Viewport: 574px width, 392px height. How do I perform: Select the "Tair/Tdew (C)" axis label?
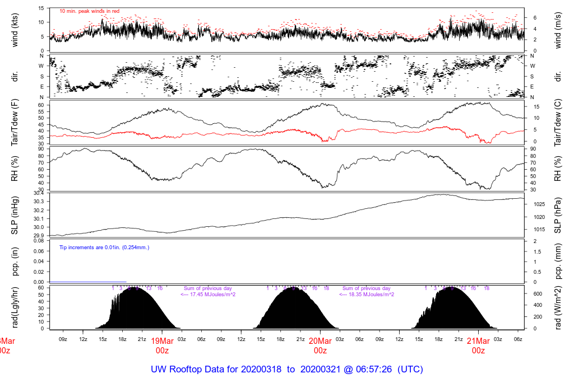click(558, 123)
